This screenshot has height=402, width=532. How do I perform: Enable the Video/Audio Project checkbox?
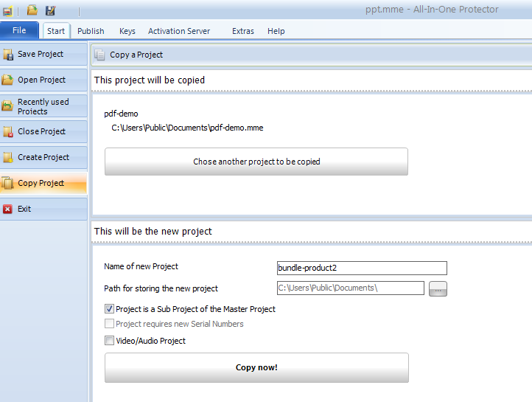(x=110, y=341)
